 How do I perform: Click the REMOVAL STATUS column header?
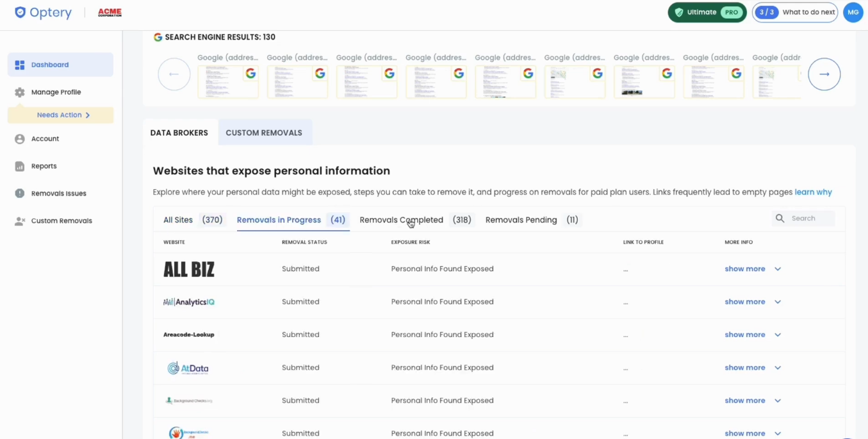coord(304,242)
